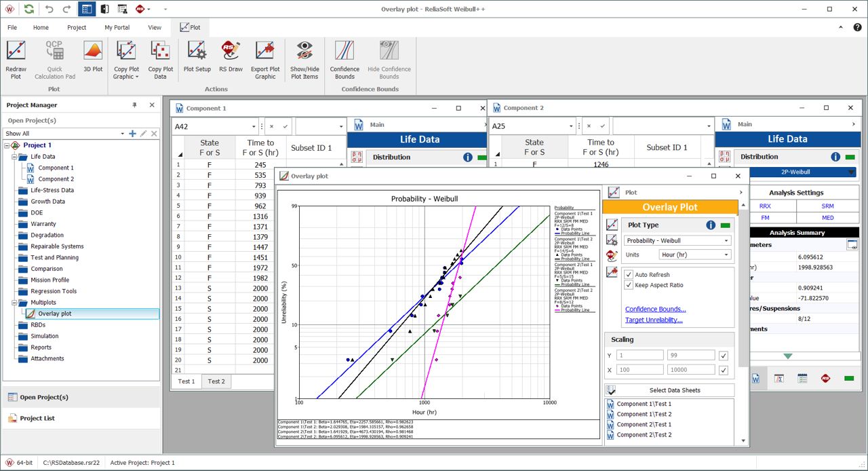The width and height of the screenshot is (868, 471).
Task: Click the Plot Type info icon
Action: click(711, 225)
